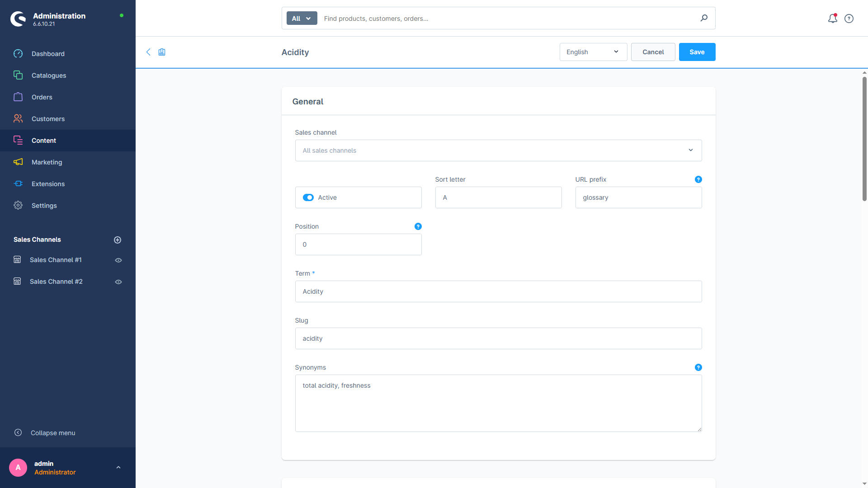Click the Marketing megaphone icon
This screenshot has height=488, width=868.
18,162
